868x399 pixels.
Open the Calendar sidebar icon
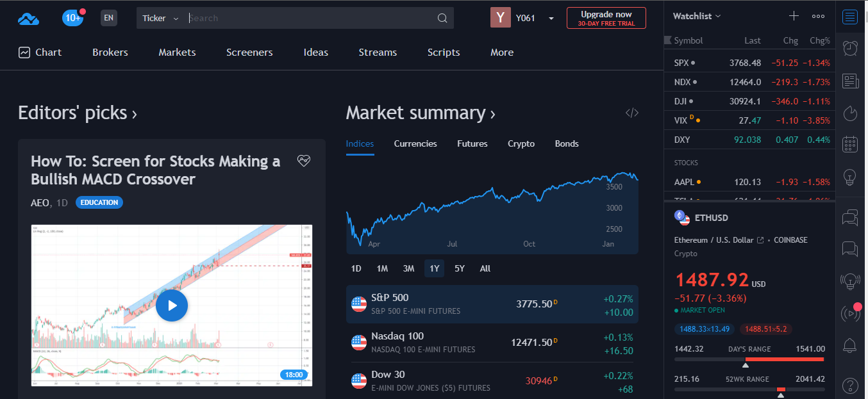(x=850, y=144)
